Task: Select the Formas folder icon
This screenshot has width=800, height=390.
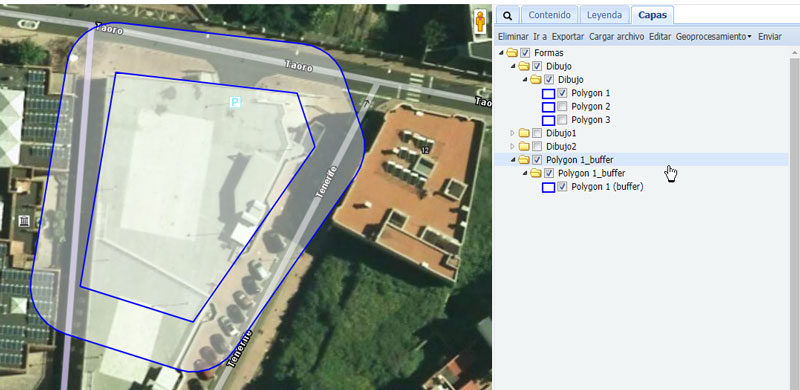Action: (512, 53)
